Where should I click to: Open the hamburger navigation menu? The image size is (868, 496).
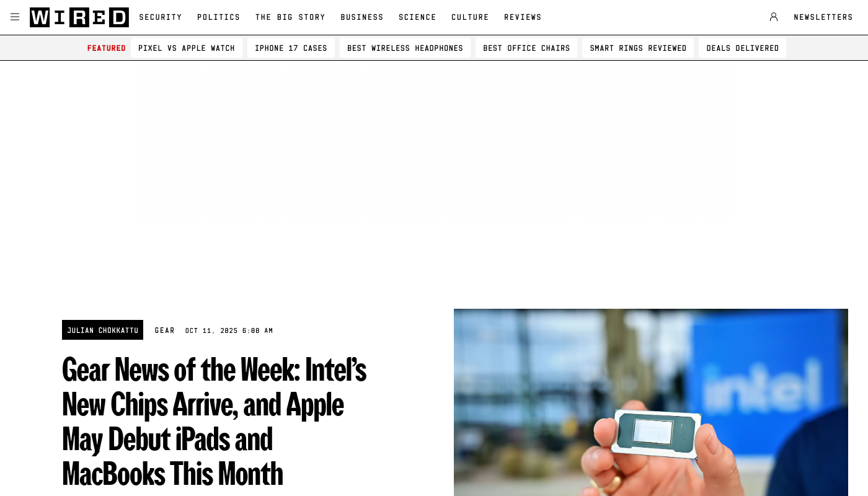tap(15, 17)
